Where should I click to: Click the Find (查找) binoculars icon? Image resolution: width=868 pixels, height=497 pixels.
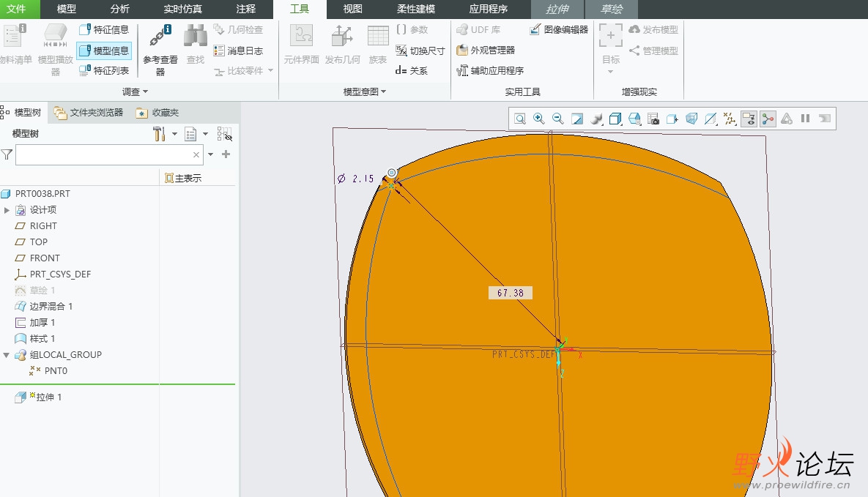pyautogui.click(x=196, y=37)
